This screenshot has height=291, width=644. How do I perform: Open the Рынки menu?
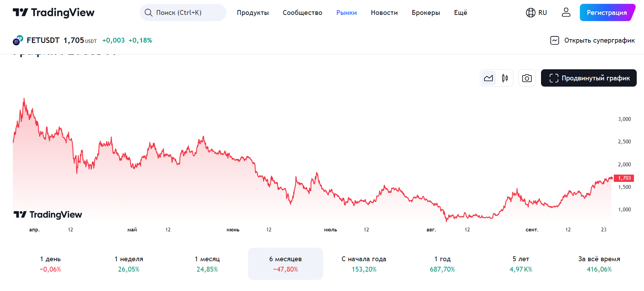[346, 13]
